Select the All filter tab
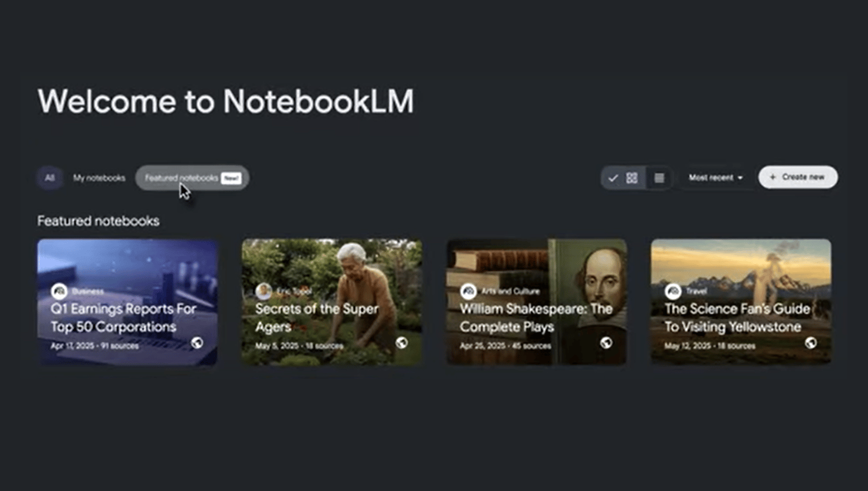 click(50, 178)
